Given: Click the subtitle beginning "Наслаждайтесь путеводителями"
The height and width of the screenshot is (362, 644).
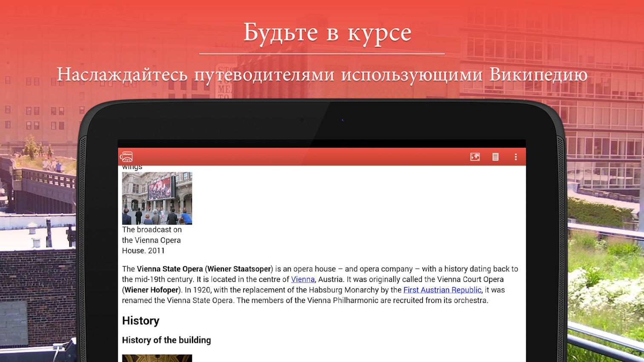Looking at the screenshot, I should (322, 75).
